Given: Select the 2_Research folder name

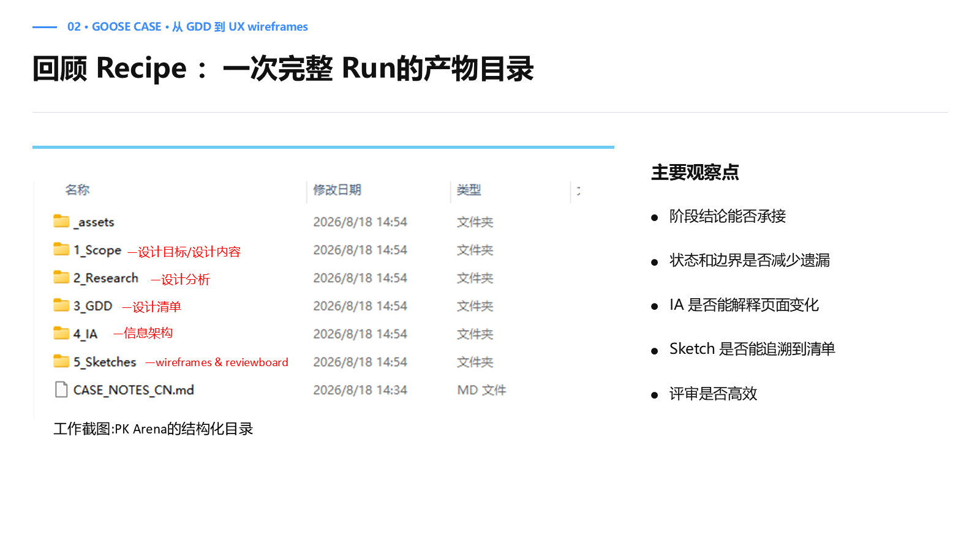Looking at the screenshot, I should [106, 278].
